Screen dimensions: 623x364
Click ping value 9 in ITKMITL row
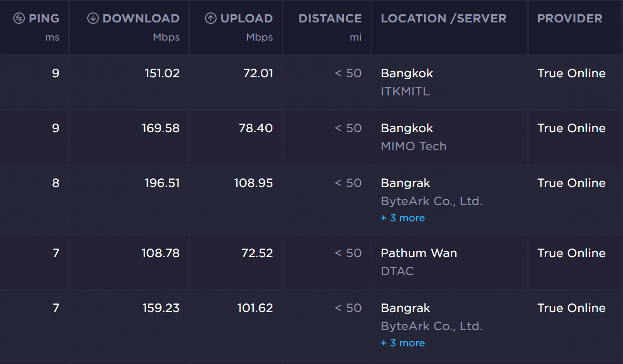pyautogui.click(x=56, y=73)
